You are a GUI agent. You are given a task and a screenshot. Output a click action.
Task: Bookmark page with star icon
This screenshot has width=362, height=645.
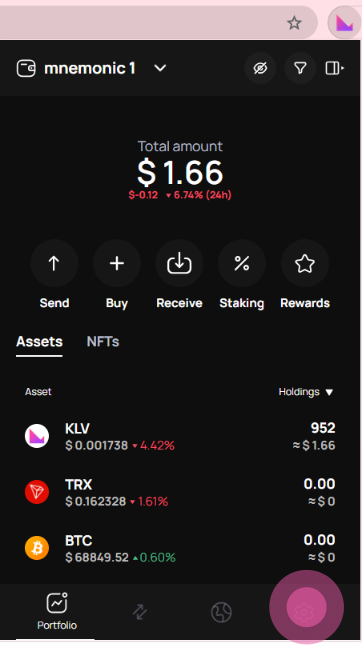294,23
